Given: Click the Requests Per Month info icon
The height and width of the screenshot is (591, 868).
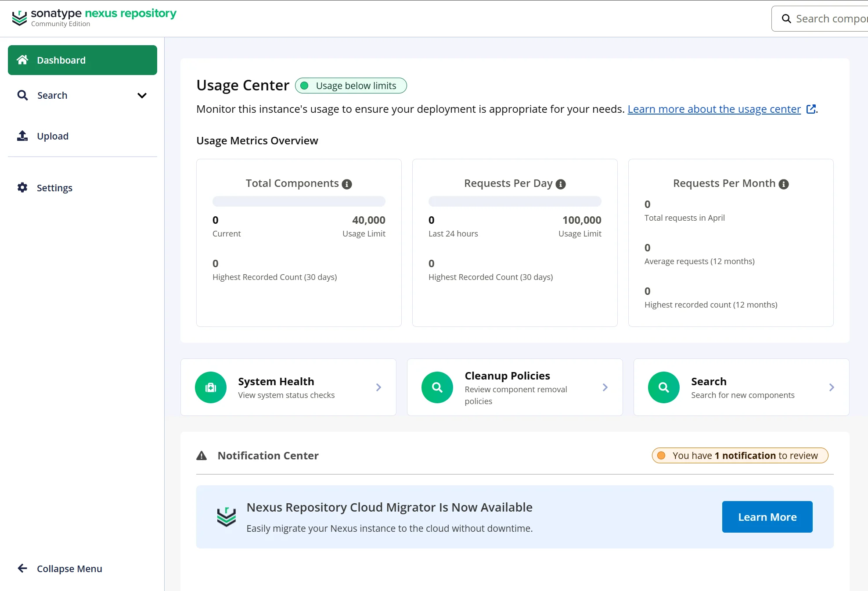Looking at the screenshot, I should (x=784, y=184).
